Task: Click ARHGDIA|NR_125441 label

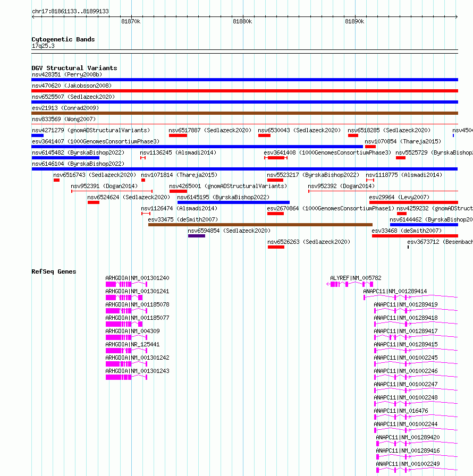Action: click(133, 345)
